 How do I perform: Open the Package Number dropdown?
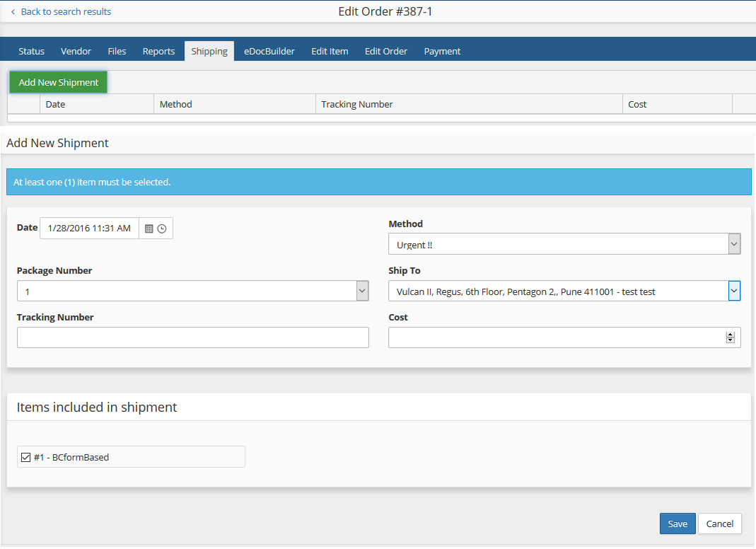[x=362, y=291]
